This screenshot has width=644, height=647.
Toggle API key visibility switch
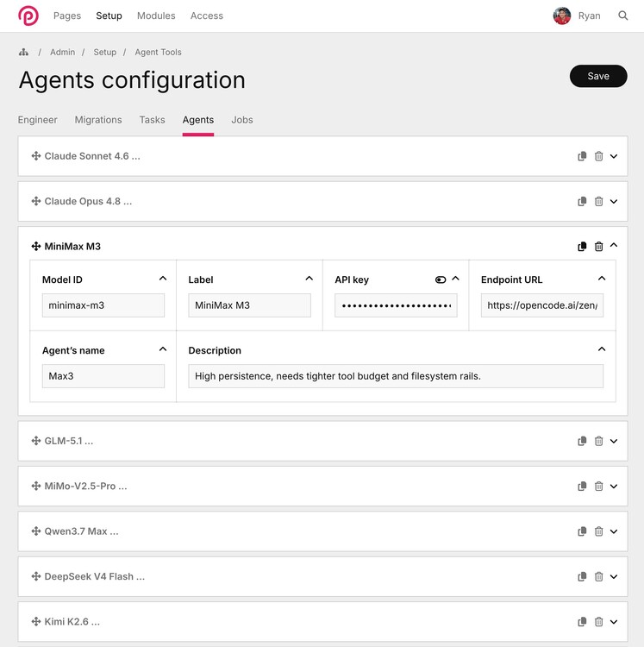(x=441, y=280)
